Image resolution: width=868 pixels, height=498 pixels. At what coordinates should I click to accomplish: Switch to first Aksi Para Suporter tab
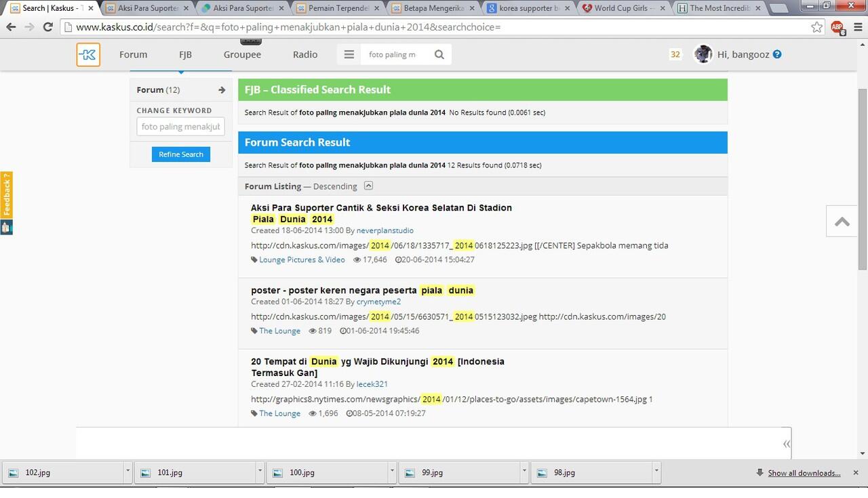[x=147, y=9]
